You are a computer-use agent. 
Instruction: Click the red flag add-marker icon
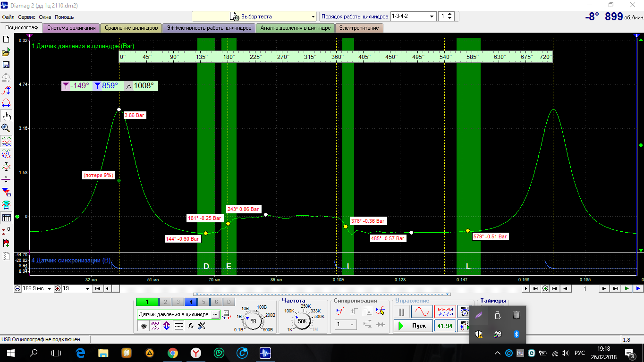click(6, 243)
